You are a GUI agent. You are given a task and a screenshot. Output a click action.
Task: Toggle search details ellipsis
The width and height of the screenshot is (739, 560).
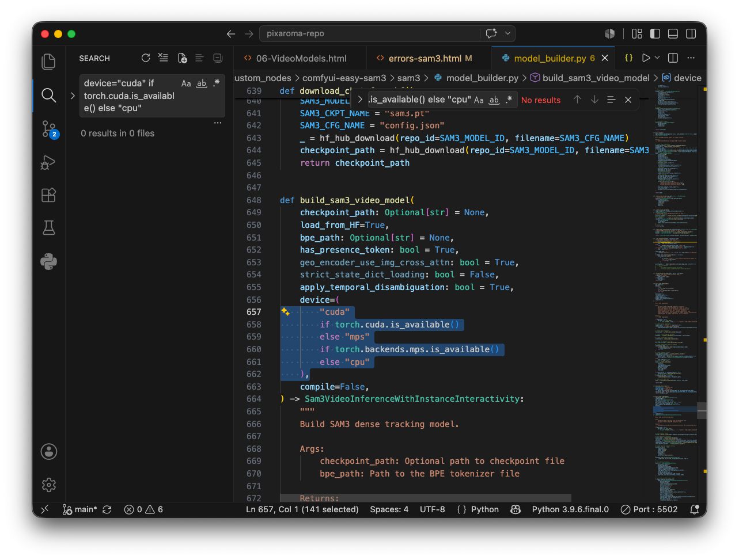pos(218,123)
